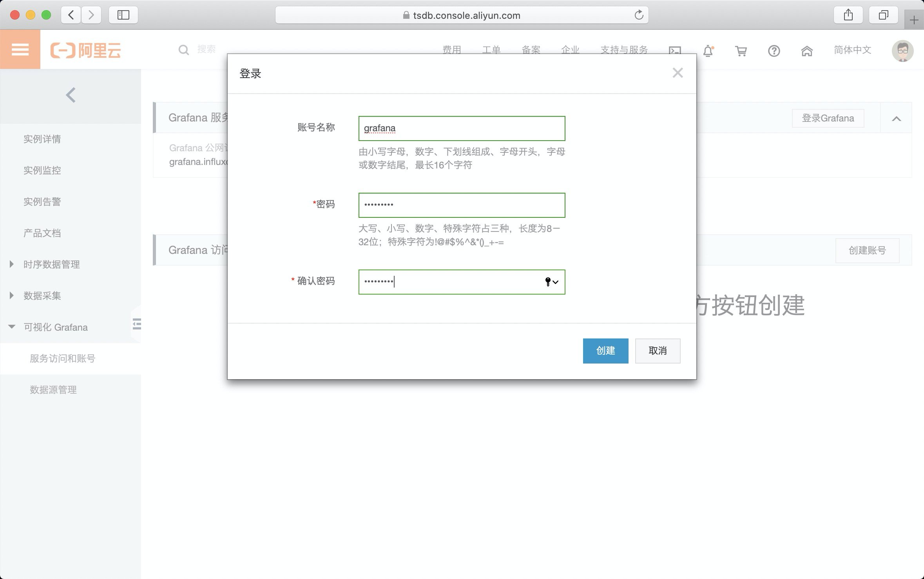
Task: Click the search magnifier icon
Action: [x=183, y=50]
